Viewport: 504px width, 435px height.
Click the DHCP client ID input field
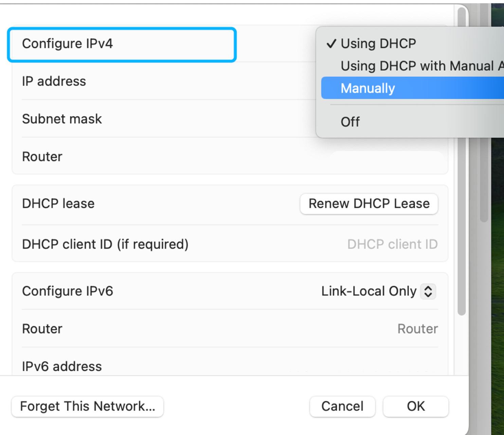pos(392,244)
